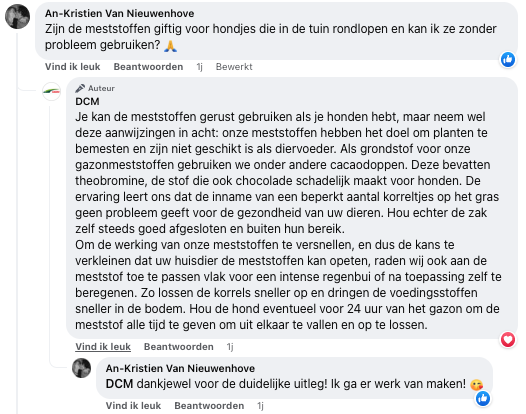
Task: Click the 1j timestamp under DCM reply
Action: click(230, 347)
